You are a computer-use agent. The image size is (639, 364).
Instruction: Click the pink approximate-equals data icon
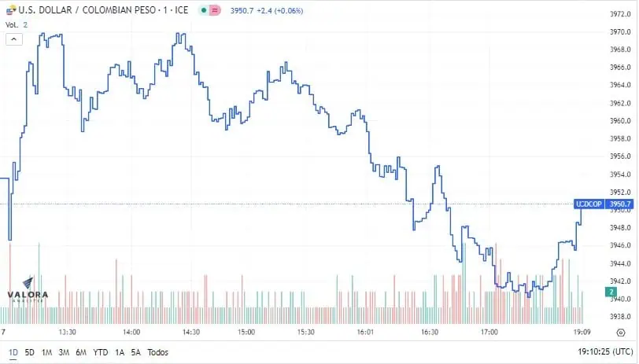tap(215, 10)
